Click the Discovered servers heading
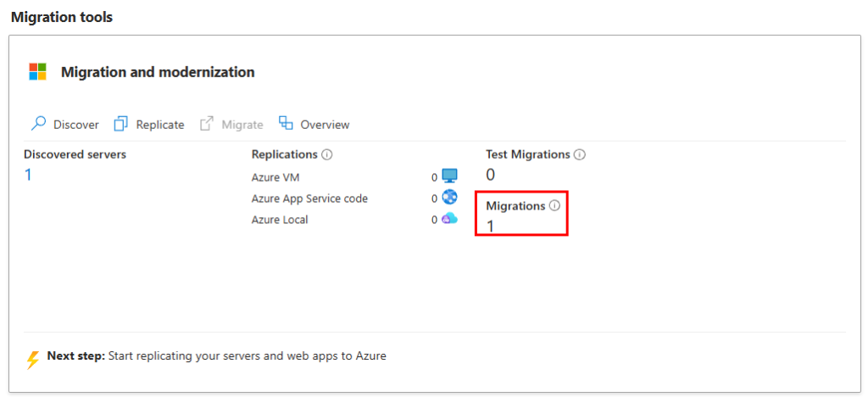868x397 pixels. click(x=75, y=154)
